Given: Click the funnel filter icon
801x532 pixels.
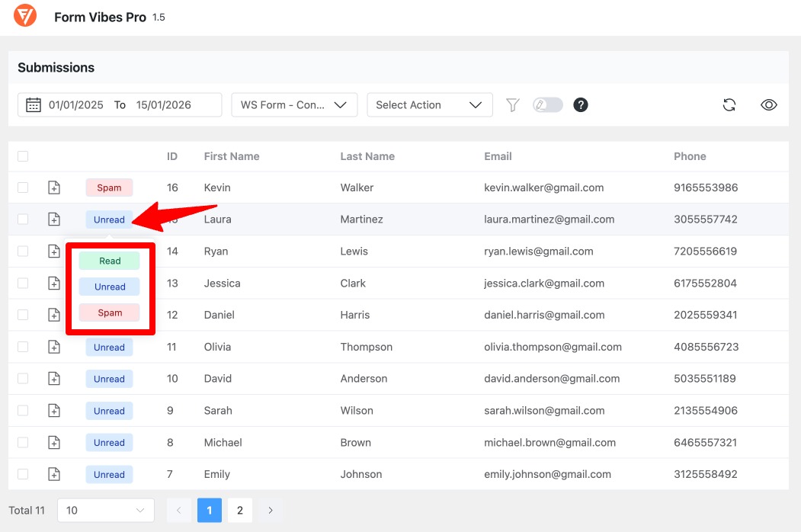Looking at the screenshot, I should [x=513, y=104].
